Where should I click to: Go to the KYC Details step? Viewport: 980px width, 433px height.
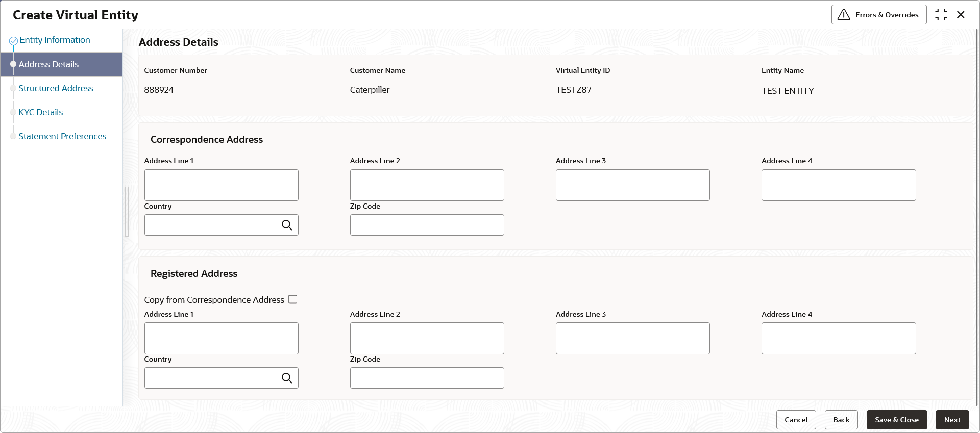click(x=41, y=112)
